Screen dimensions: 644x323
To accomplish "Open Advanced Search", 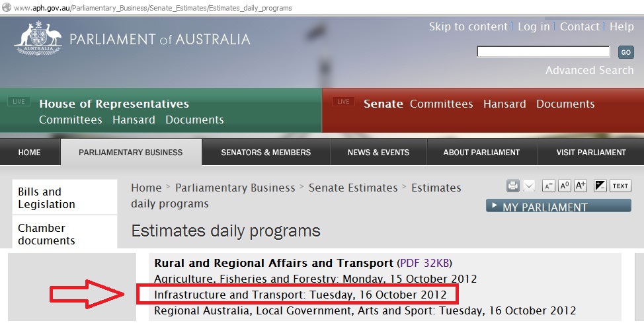I will coord(589,70).
